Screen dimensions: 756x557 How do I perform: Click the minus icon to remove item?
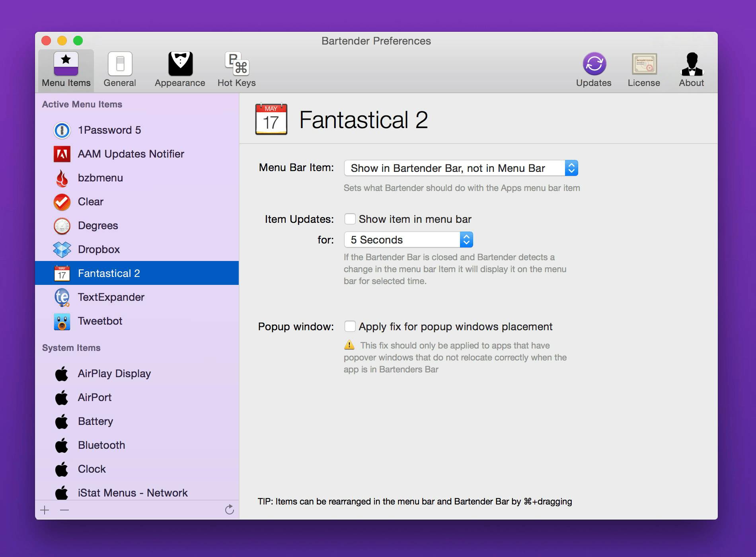point(64,510)
